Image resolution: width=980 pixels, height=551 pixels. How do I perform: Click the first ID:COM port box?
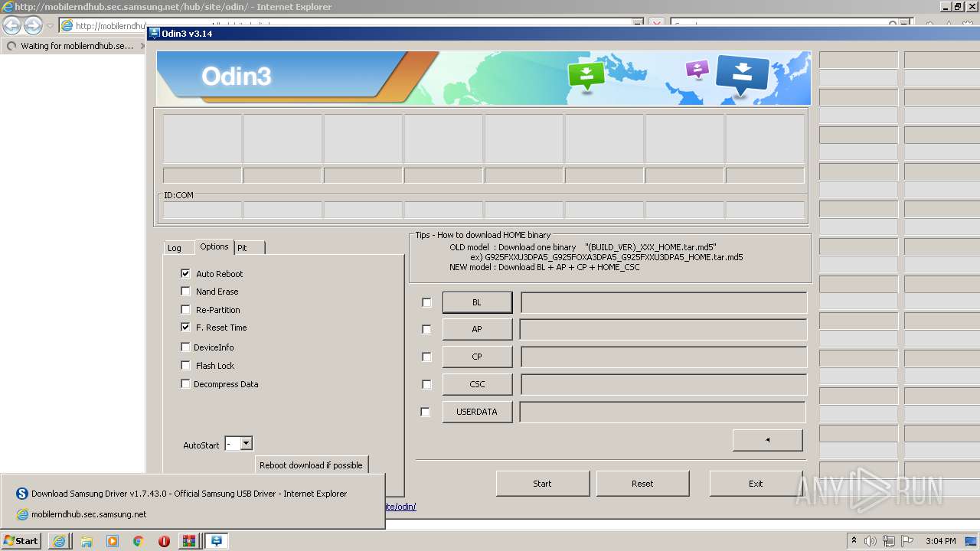point(203,210)
